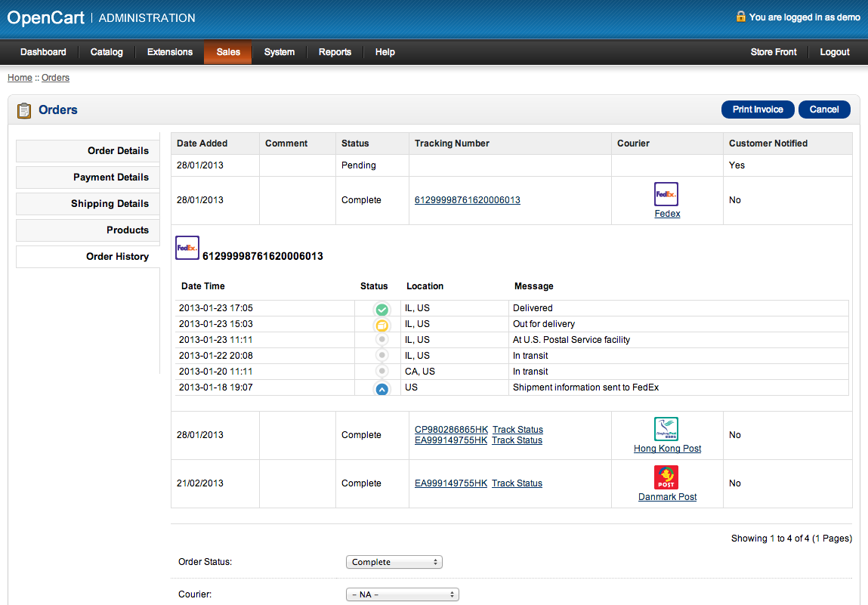Click the FedEx logo beside tracking heading
This screenshot has width=868, height=605.
tap(187, 248)
